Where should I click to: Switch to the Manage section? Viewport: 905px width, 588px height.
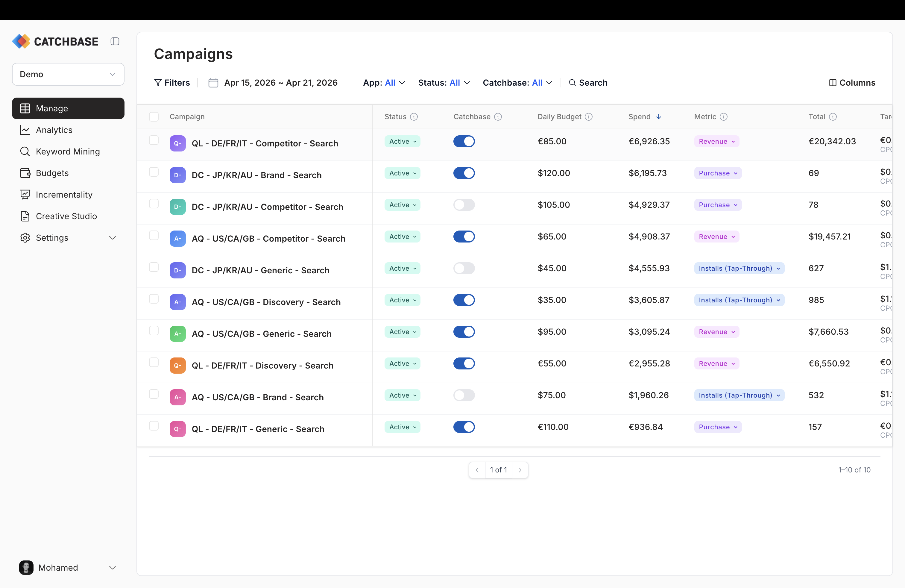[x=52, y=108]
